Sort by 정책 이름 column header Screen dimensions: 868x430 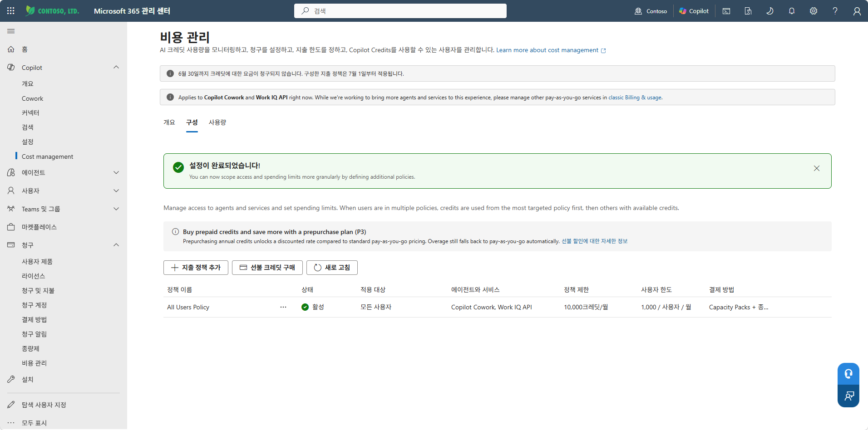179,289
